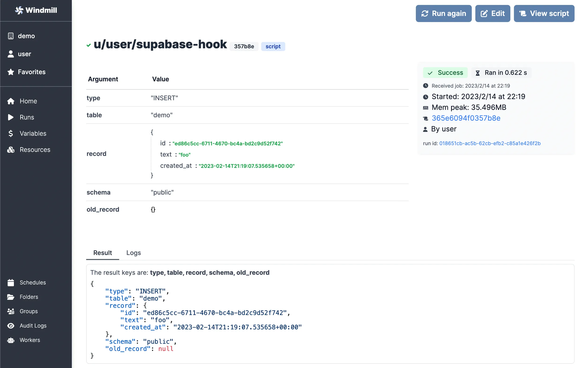Screen dimensions: 588x368
Task: Open Workers robot icon
Action: tap(11, 340)
